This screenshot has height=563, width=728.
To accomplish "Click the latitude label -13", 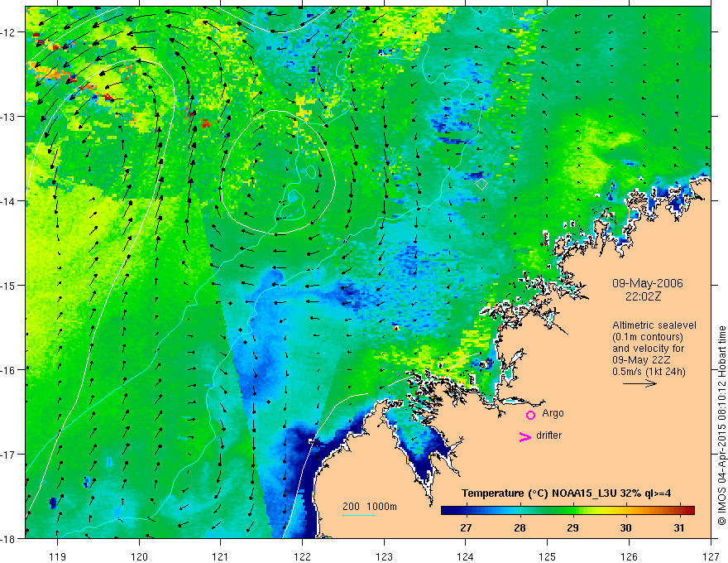I will 9,117.
